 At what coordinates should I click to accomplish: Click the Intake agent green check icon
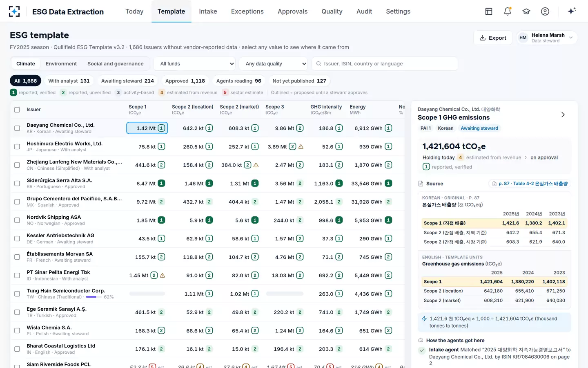click(x=422, y=350)
